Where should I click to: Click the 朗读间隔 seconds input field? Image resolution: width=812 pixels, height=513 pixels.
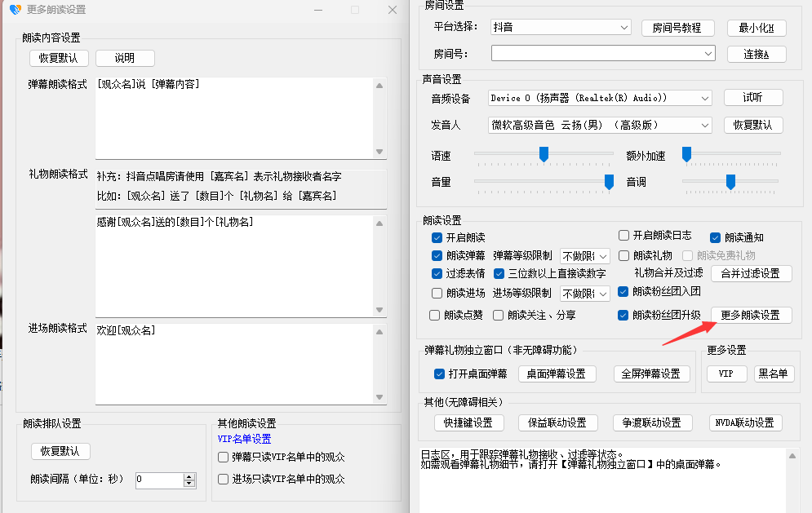click(x=159, y=480)
